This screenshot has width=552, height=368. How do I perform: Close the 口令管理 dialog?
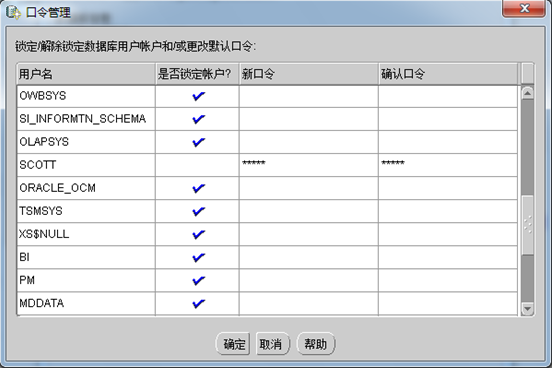tap(524, 8)
